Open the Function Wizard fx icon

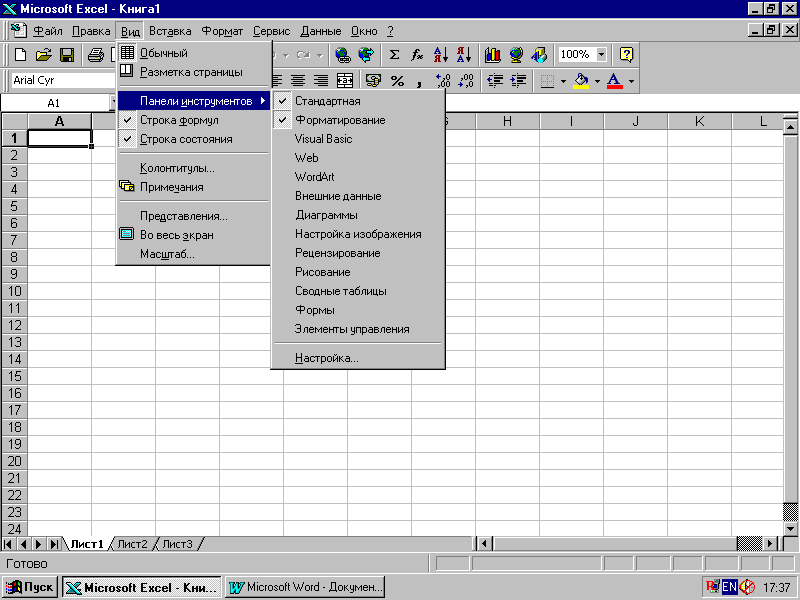pos(417,55)
